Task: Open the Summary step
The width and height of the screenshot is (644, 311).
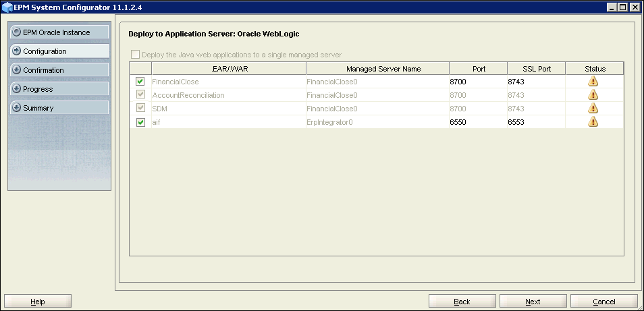Action: click(59, 107)
